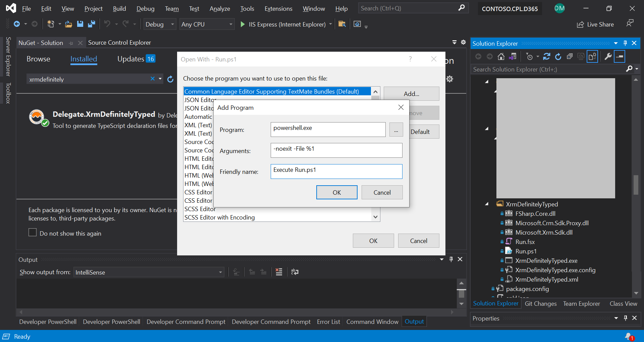Open the Debug configuration dropdown

click(160, 24)
